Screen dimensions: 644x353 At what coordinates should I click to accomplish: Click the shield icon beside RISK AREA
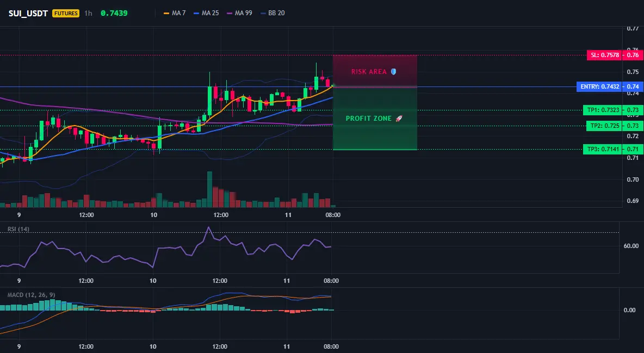point(393,71)
